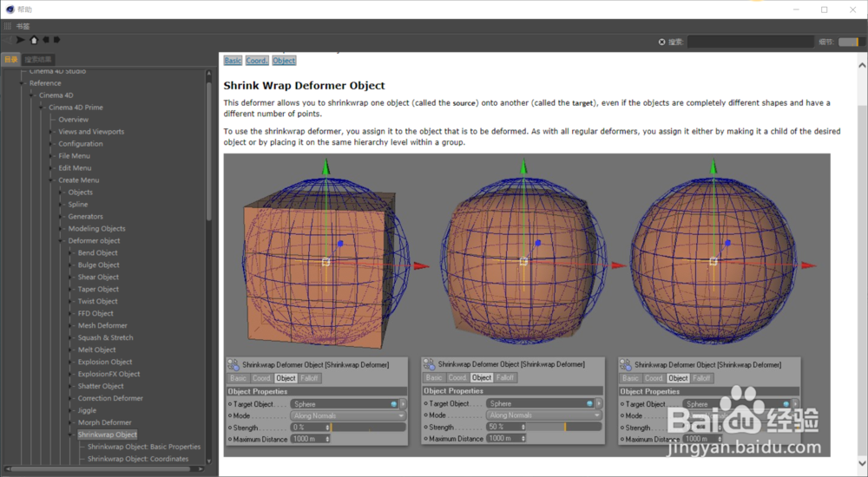Open the Shatter Object help topic
868x477 pixels.
click(100, 386)
